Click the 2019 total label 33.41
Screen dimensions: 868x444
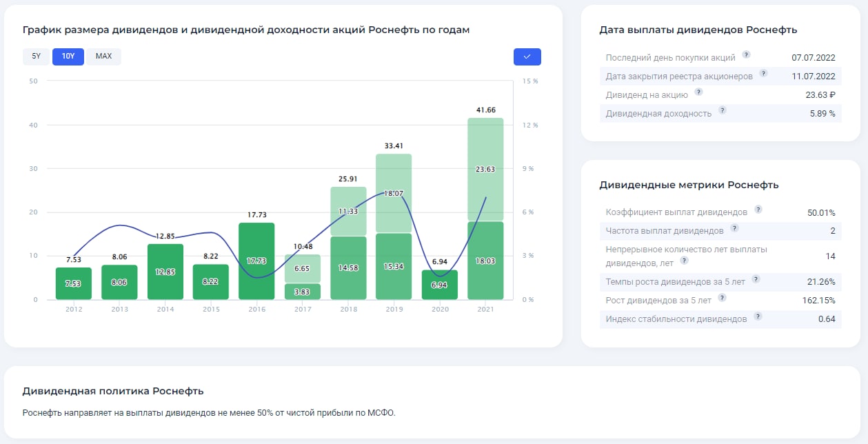pyautogui.click(x=394, y=145)
